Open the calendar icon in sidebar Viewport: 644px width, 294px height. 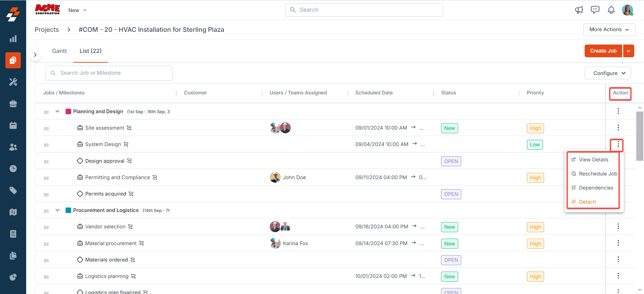tap(13, 126)
